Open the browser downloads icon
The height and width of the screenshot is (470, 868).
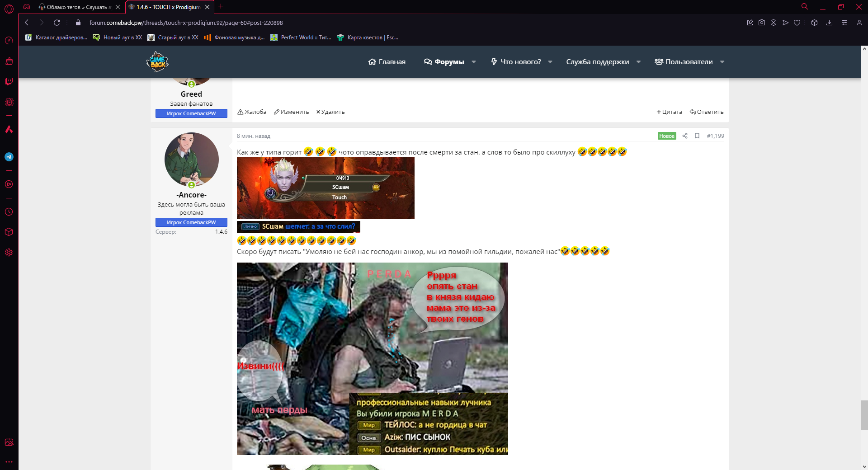tap(829, 23)
